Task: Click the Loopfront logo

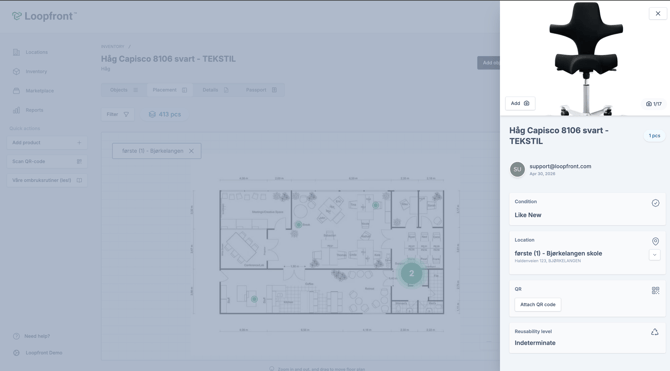Action: (x=44, y=16)
